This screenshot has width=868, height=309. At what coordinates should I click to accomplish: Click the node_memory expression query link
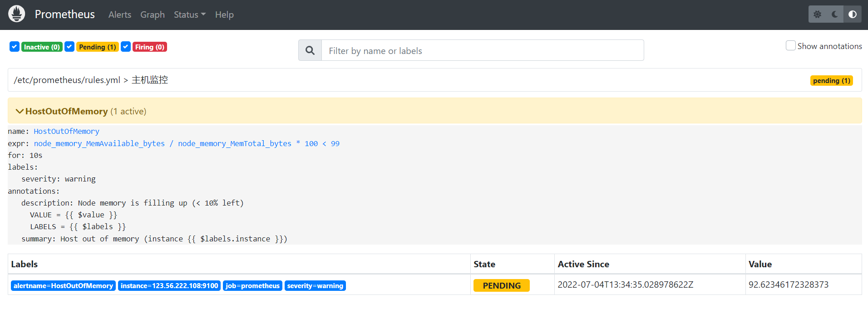(186, 144)
